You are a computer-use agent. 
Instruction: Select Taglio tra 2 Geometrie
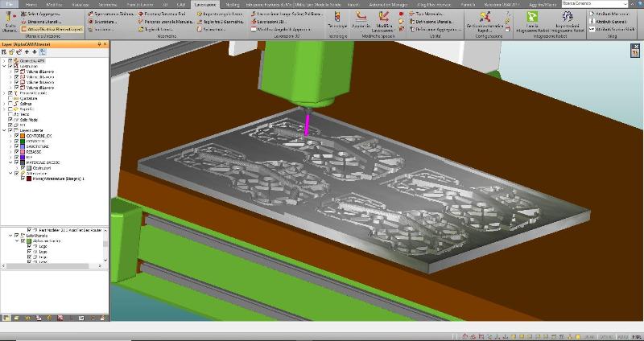click(221, 22)
